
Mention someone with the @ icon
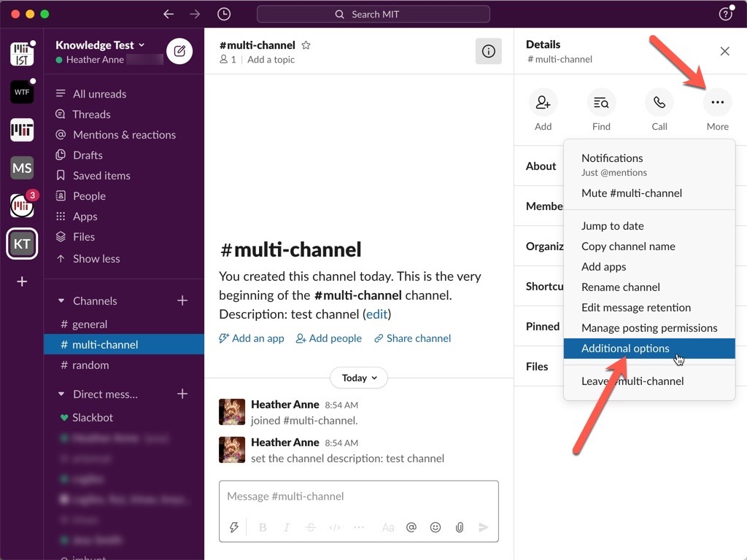(x=411, y=527)
